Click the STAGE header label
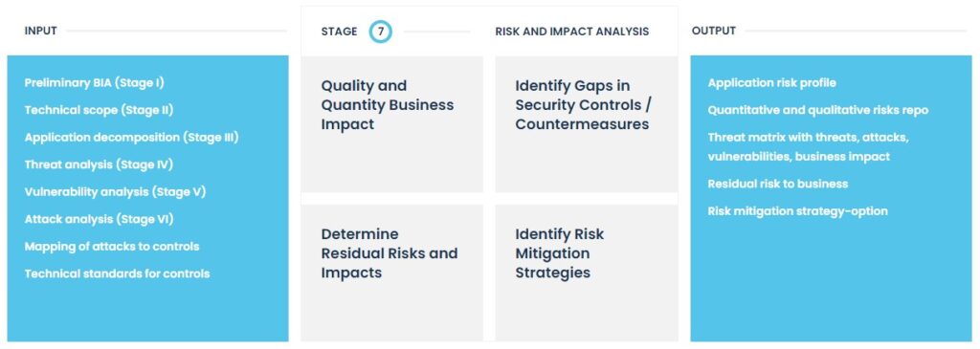Image resolution: width=980 pixels, height=349 pixels. click(x=340, y=32)
